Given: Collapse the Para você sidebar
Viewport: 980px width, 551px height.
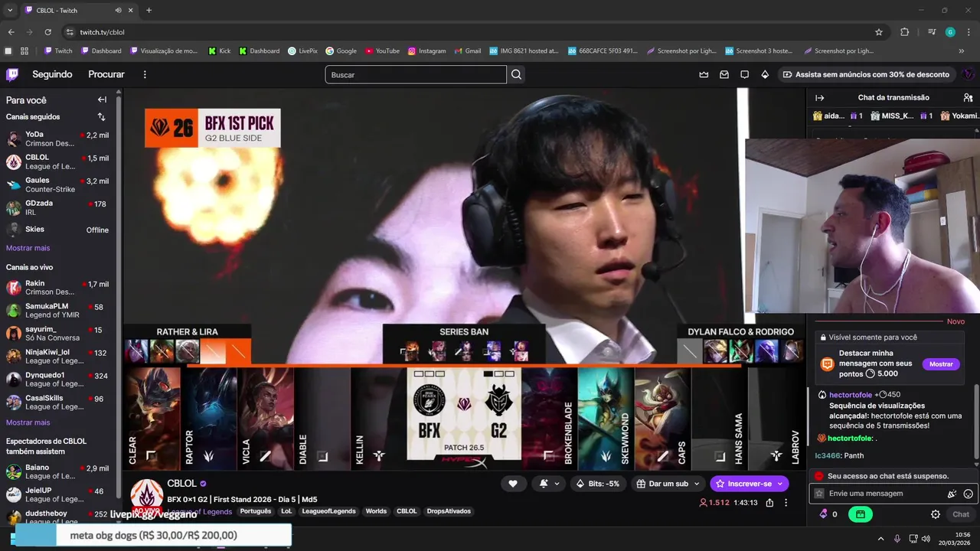Looking at the screenshot, I should coord(102,99).
